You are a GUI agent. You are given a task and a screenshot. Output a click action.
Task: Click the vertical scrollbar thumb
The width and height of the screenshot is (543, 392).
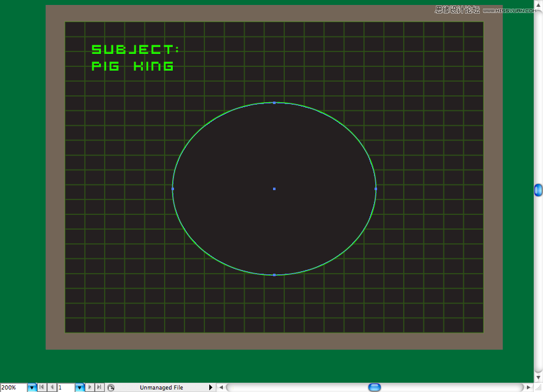pos(538,190)
